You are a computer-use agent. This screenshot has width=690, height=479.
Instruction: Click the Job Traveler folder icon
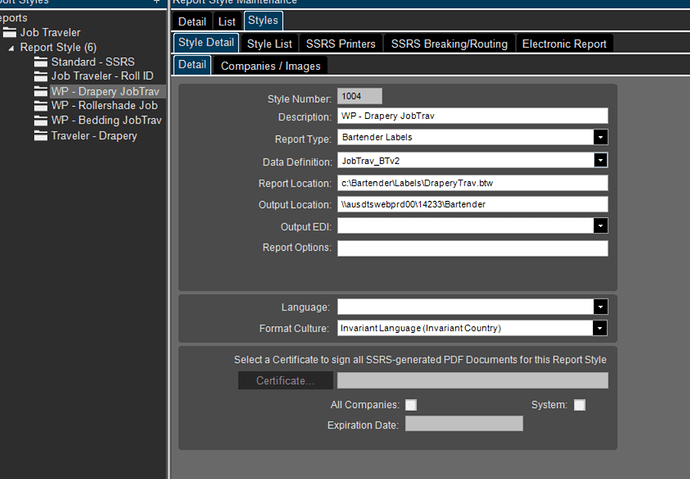pos(9,33)
